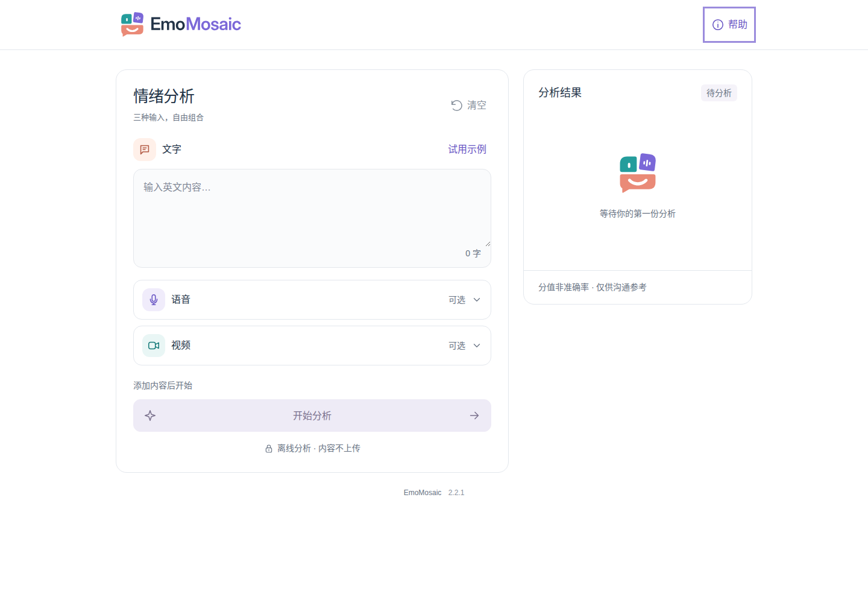Click the arrow icon on 开始分析 button
Image resolution: width=868 pixels, height=591 pixels.
click(474, 416)
